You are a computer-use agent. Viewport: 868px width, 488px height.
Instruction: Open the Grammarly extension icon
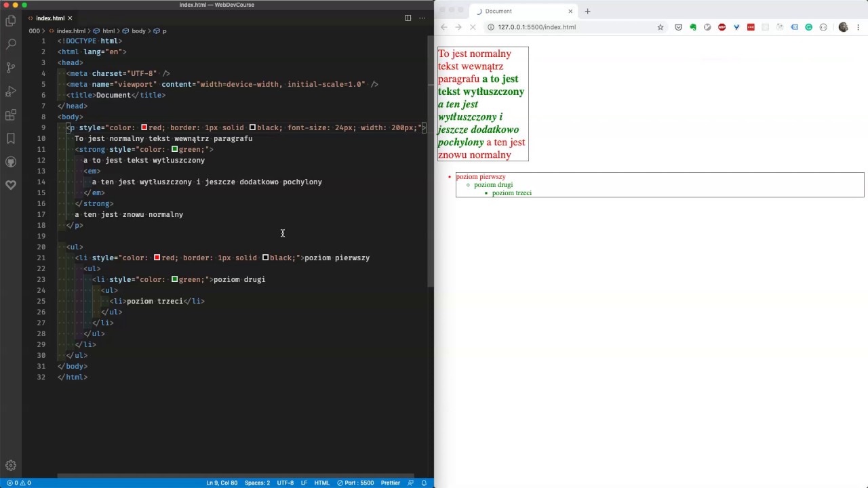[x=808, y=27]
